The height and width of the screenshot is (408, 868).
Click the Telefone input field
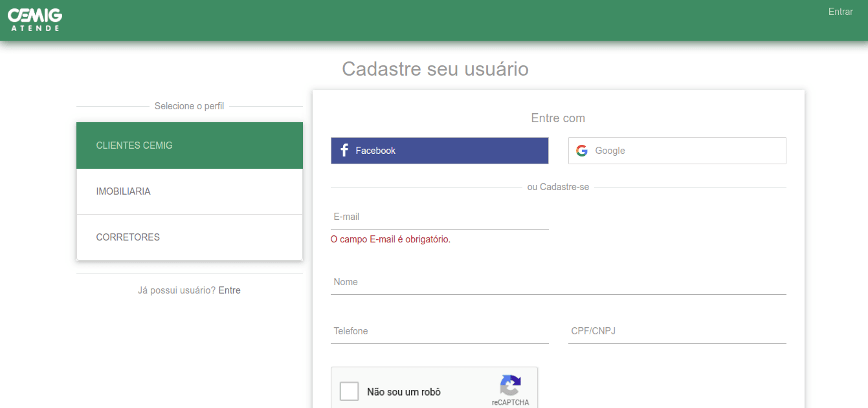440,331
